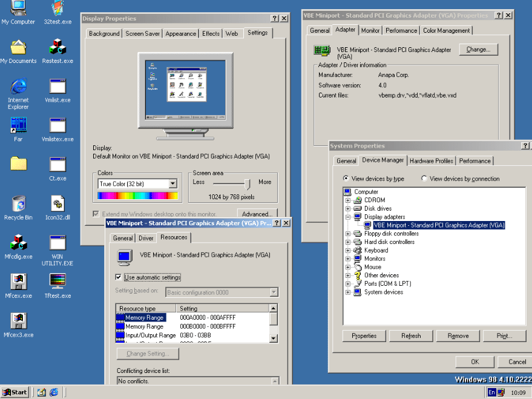Click the Screen area resolution slider handle
This screenshot has width=532, height=399.
point(248,184)
